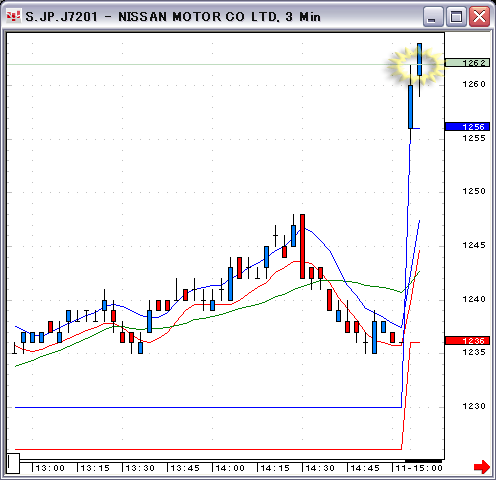
Task: Click the red scroll-right arrow icon
Action: coord(482,467)
